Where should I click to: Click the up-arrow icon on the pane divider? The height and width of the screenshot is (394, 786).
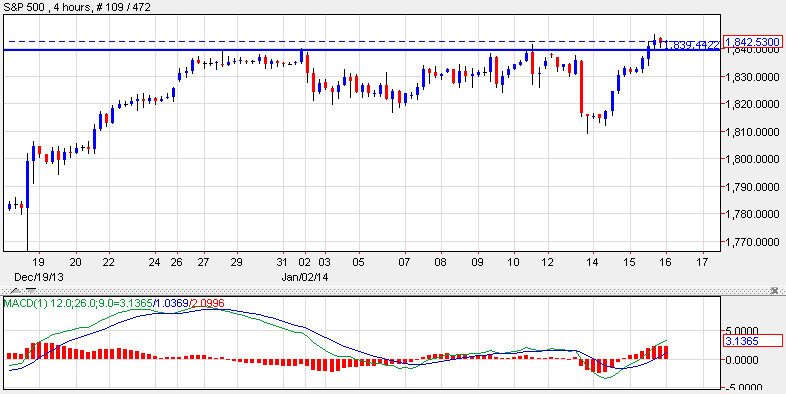pyautogui.click(x=17, y=291)
